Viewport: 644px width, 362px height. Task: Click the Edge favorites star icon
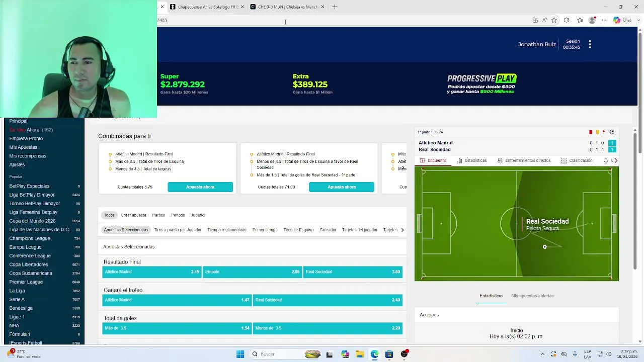tap(554, 20)
